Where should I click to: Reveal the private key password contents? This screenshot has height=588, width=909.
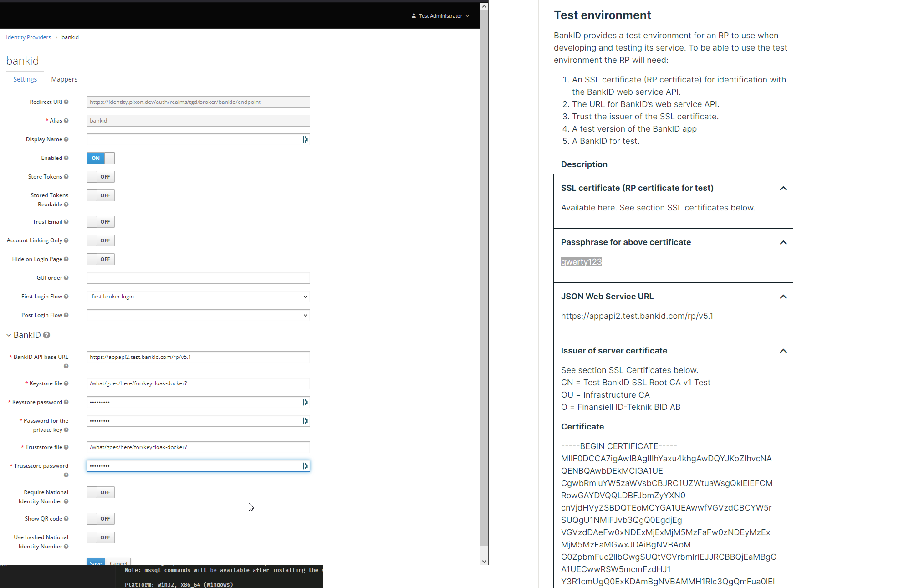(305, 421)
